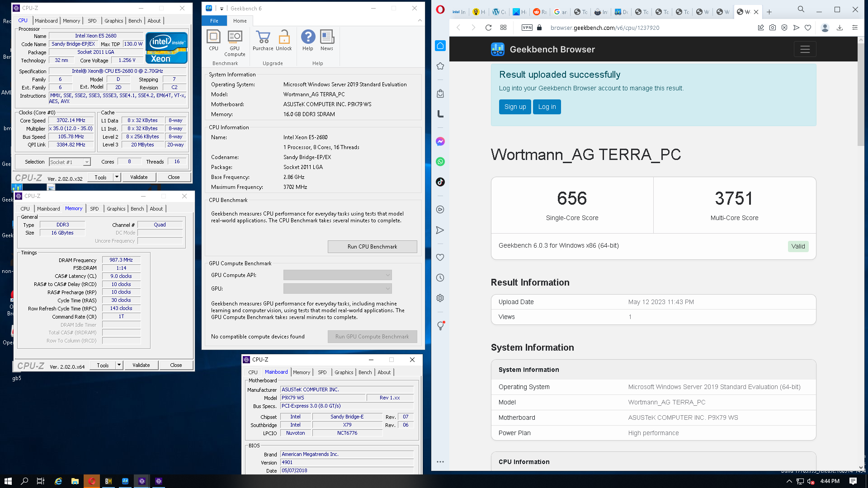Collapse the Geekbench ribbon chevron
This screenshot has height=488, width=868.
coord(420,20)
